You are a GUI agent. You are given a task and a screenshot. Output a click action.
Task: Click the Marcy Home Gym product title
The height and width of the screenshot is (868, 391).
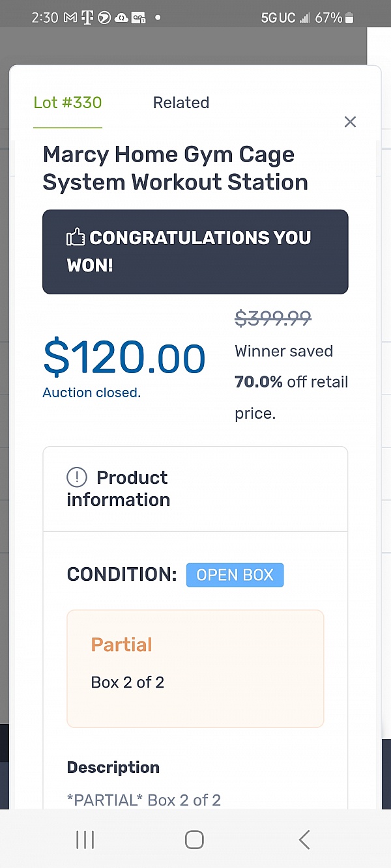(x=175, y=168)
